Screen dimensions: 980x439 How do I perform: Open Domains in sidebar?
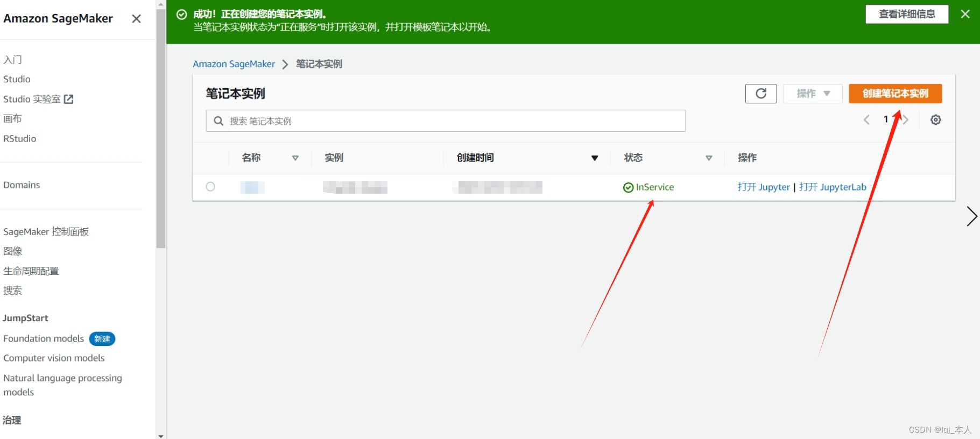coord(22,185)
